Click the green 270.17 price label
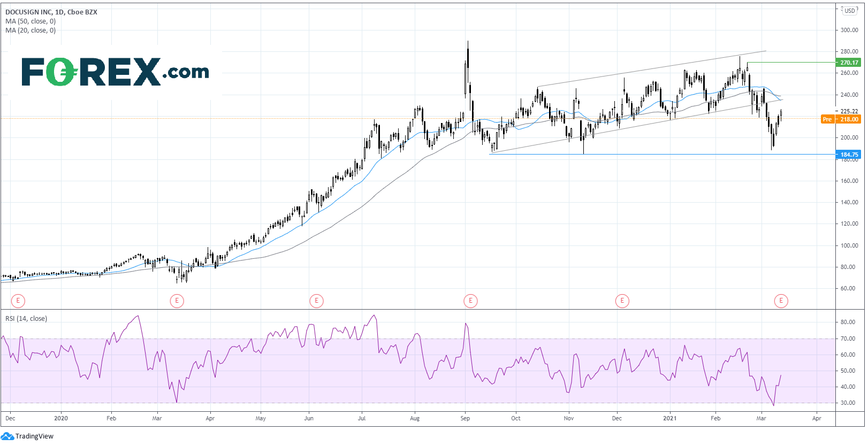 848,63
